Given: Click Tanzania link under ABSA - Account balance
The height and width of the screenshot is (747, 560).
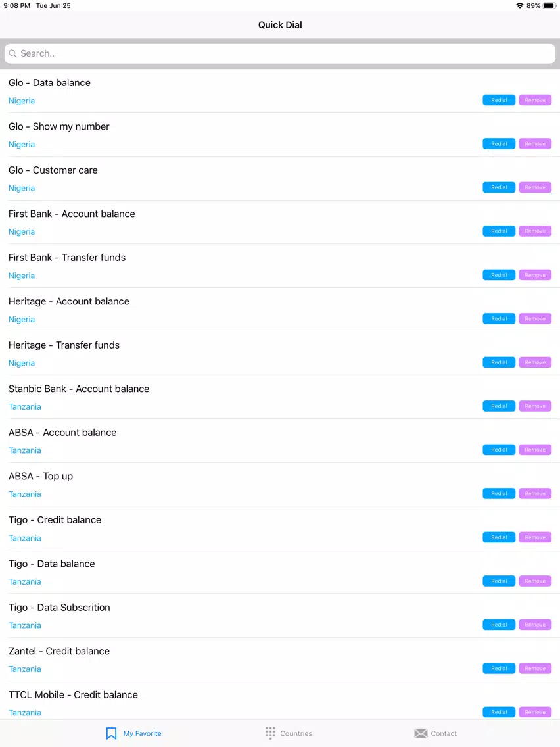Looking at the screenshot, I should tap(25, 450).
